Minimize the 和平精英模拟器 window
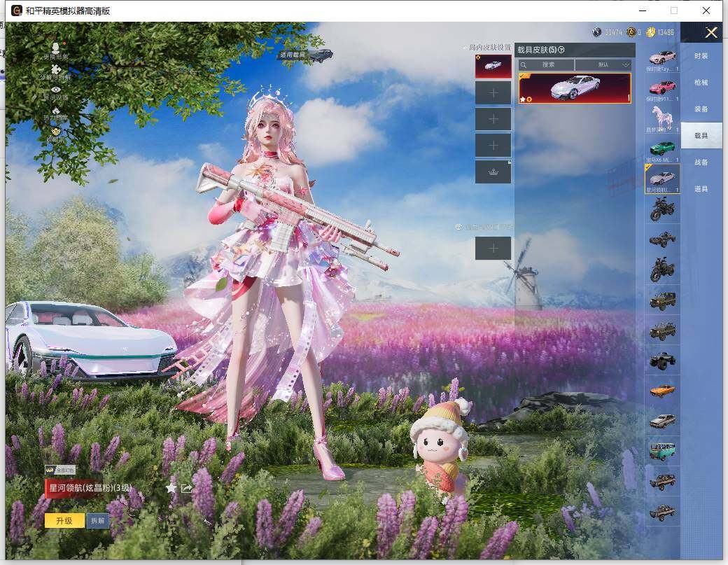This screenshot has width=728, height=565. (643, 11)
